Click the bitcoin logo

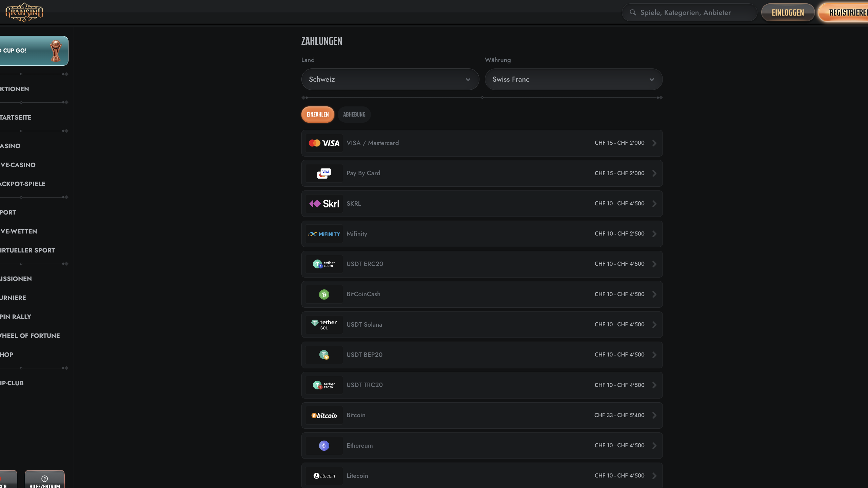point(324,415)
